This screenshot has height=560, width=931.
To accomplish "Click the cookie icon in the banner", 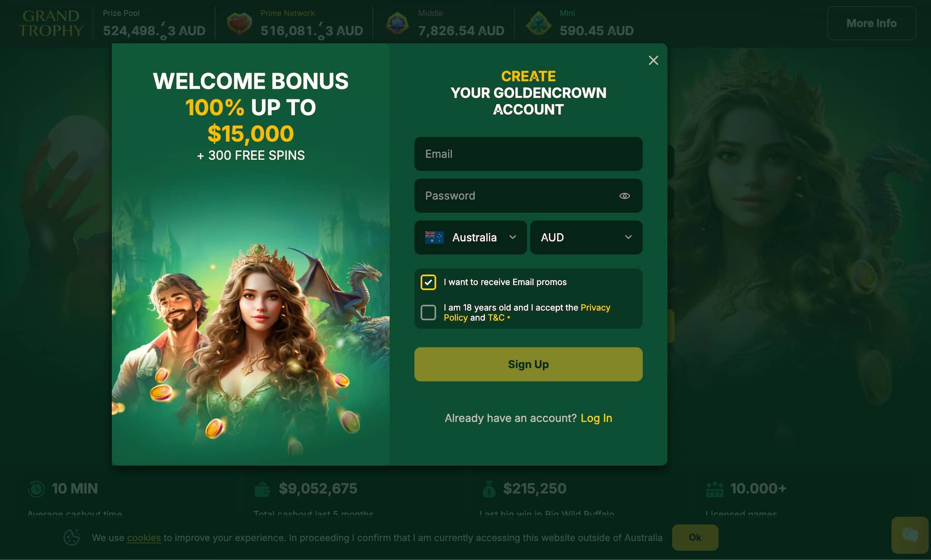I will [x=71, y=538].
